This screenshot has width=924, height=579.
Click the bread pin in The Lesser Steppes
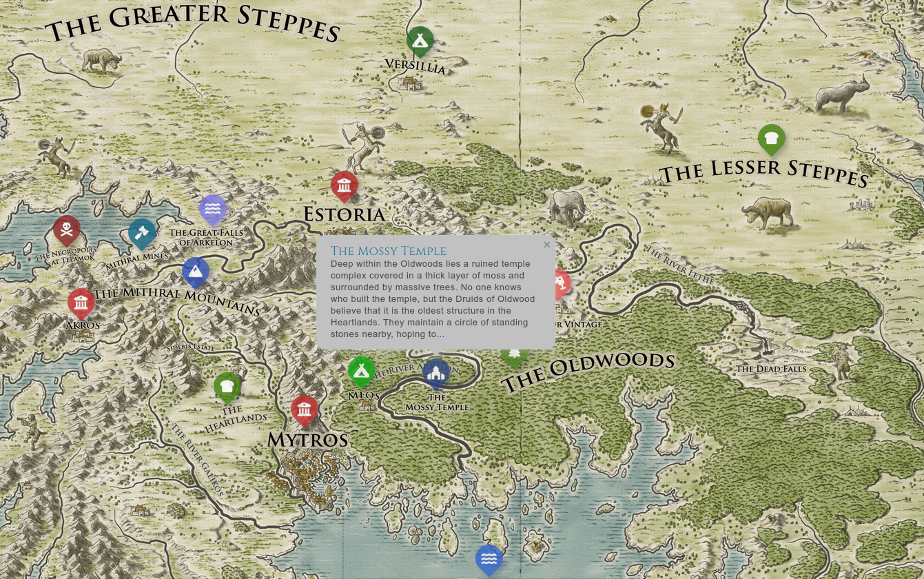tap(772, 139)
